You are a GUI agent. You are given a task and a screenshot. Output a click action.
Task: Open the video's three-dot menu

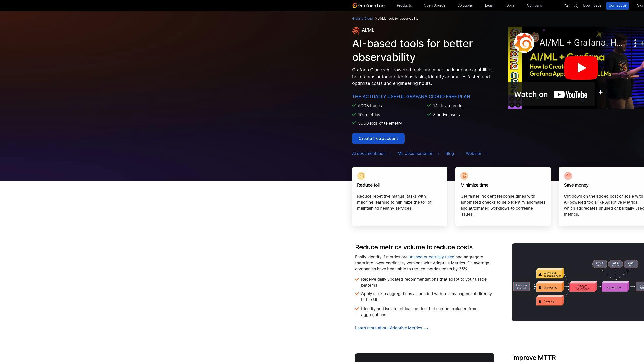pos(635,43)
